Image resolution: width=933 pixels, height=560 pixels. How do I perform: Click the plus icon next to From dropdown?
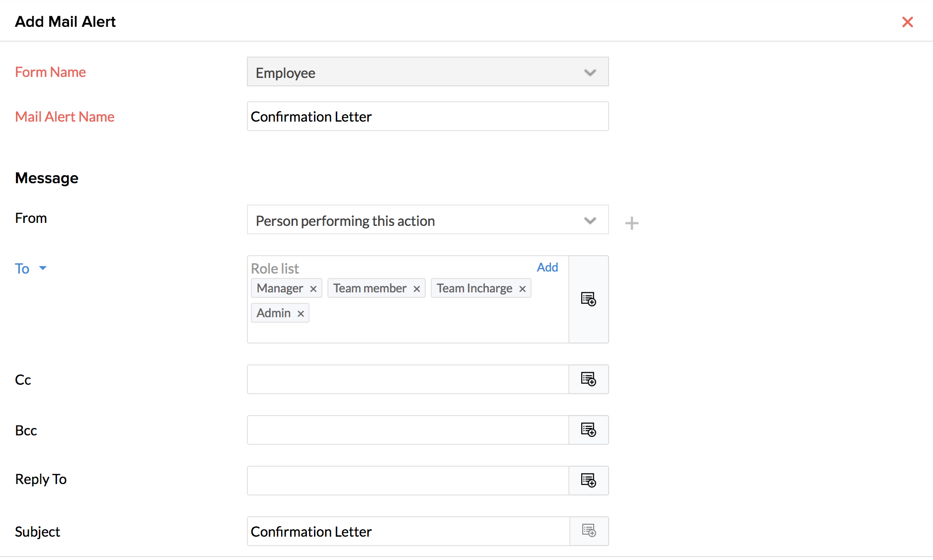pos(632,223)
